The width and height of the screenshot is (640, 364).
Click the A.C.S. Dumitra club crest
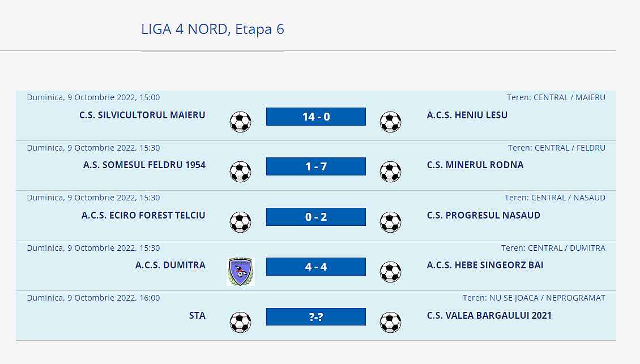point(241,272)
